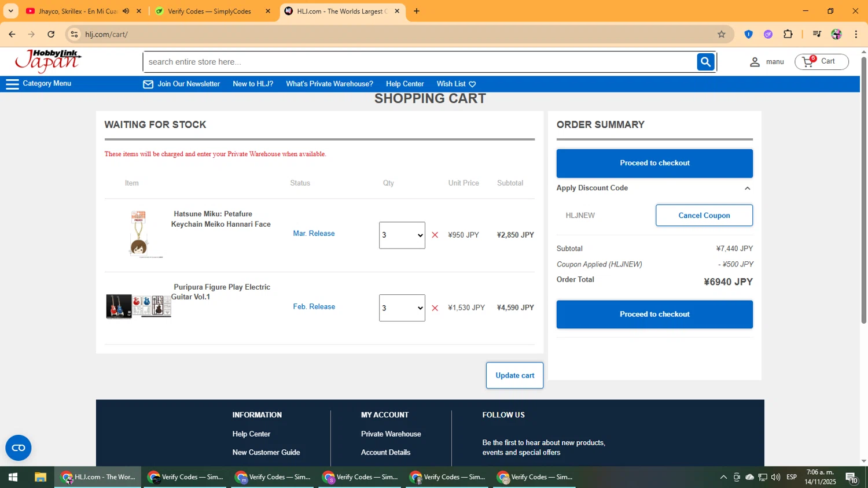Image resolution: width=868 pixels, height=488 pixels.
Task: Click the bottom Proceed to checkout button
Action: pos(654,315)
